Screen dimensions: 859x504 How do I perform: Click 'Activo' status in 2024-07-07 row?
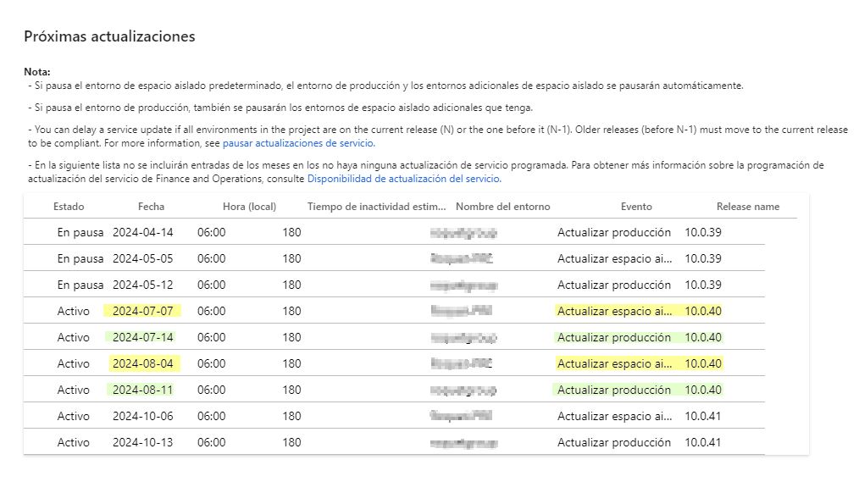tap(74, 311)
